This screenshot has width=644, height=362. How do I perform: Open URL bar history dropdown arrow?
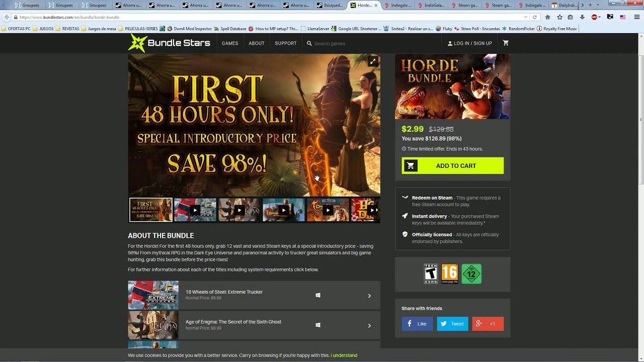tap(526, 17)
